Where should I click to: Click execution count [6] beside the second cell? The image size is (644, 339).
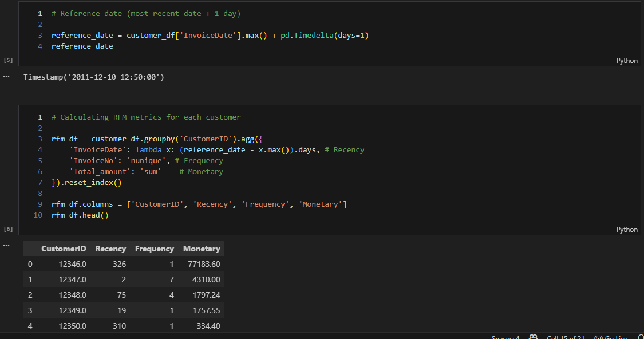[8, 228]
